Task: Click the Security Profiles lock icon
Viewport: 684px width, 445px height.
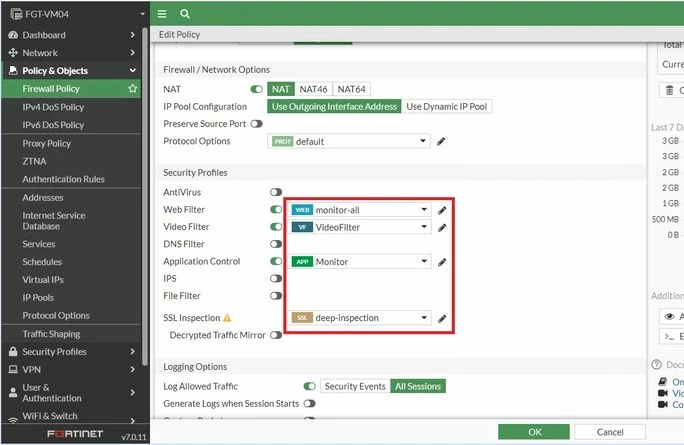Action: tap(13, 352)
